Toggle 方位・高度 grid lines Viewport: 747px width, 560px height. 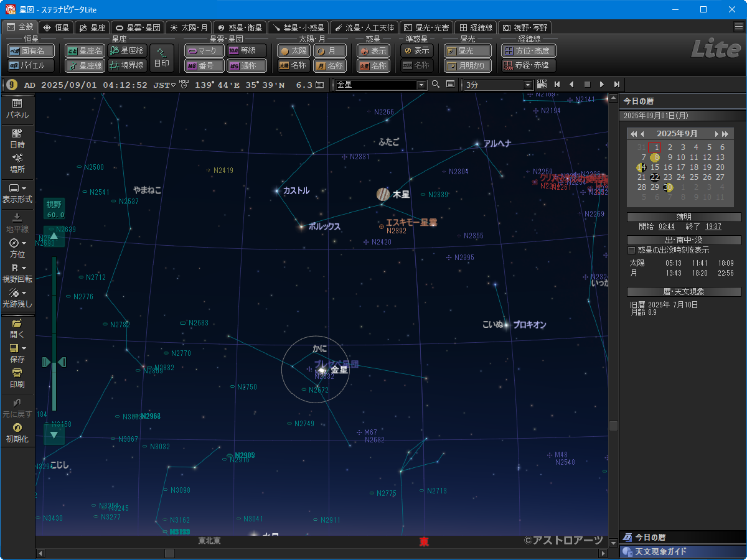(x=529, y=51)
